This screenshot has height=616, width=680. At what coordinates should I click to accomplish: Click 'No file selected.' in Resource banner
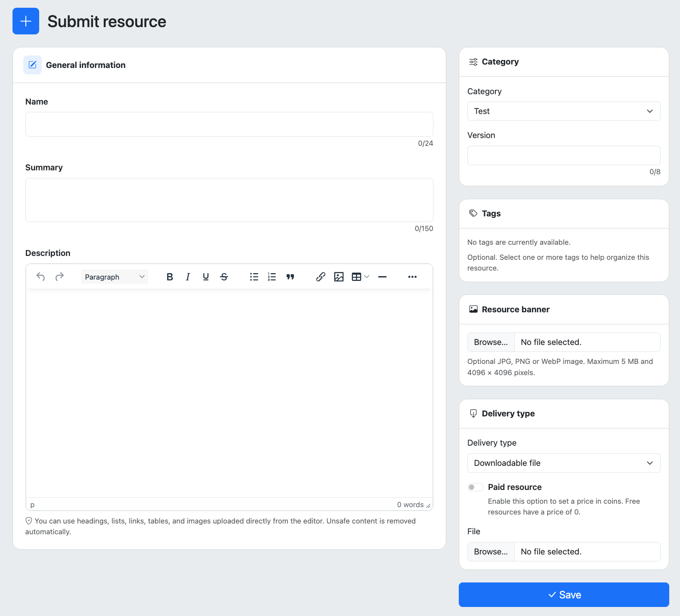(x=551, y=342)
